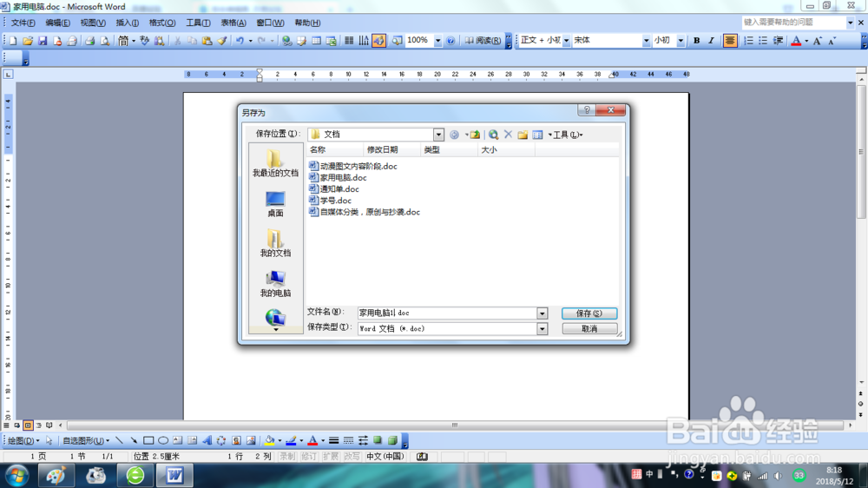Expand the 文件名 dropdown arrow
This screenshot has width=868, height=488.
coord(542,313)
